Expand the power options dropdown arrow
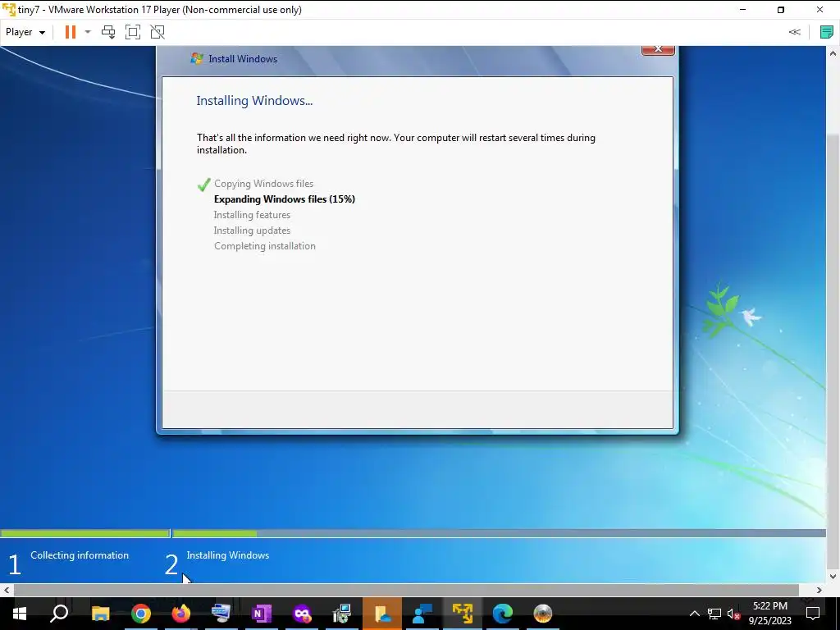The image size is (840, 630). [x=88, y=32]
